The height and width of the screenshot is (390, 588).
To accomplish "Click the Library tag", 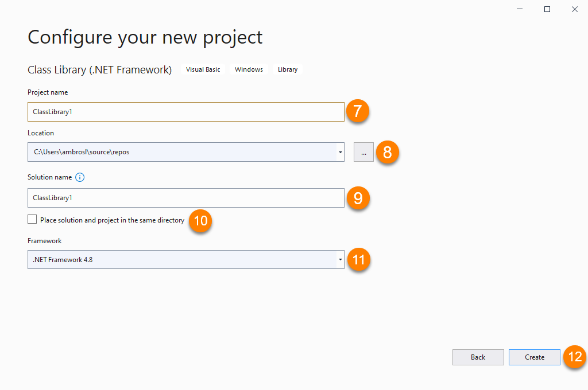I will (x=288, y=69).
